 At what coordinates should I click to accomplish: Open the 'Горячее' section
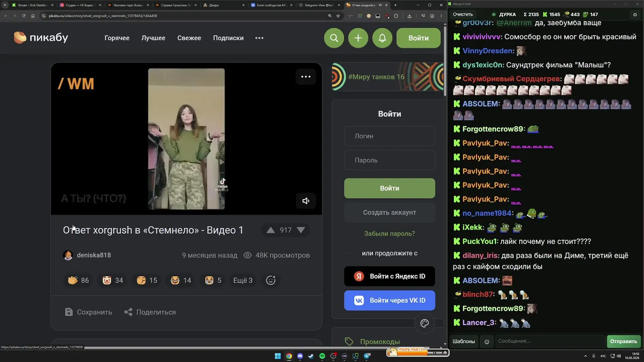click(x=117, y=38)
